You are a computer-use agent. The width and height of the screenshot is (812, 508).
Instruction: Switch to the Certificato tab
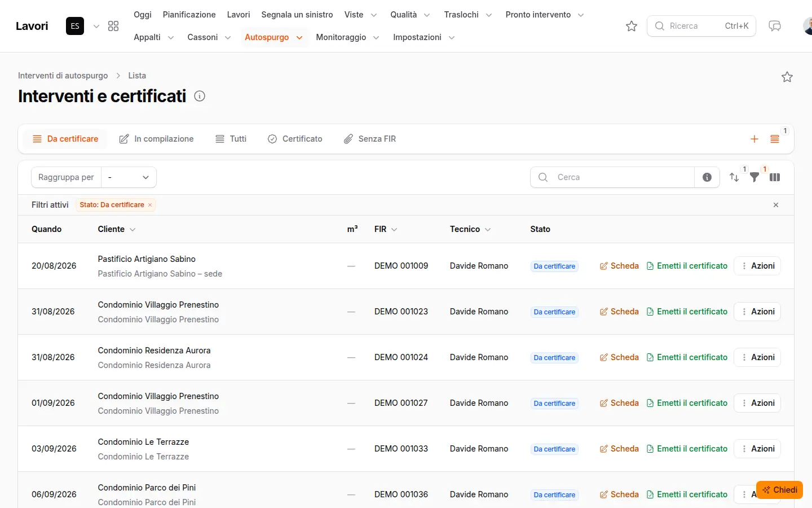click(x=295, y=139)
